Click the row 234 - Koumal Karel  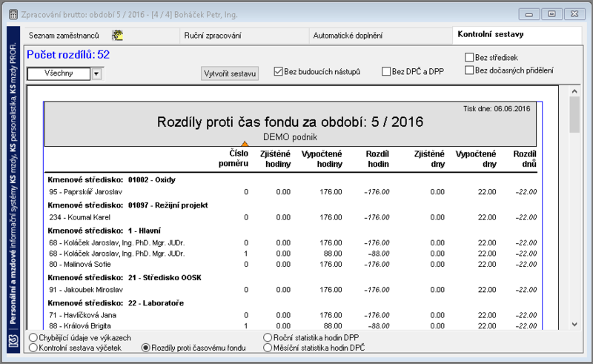tap(292, 217)
